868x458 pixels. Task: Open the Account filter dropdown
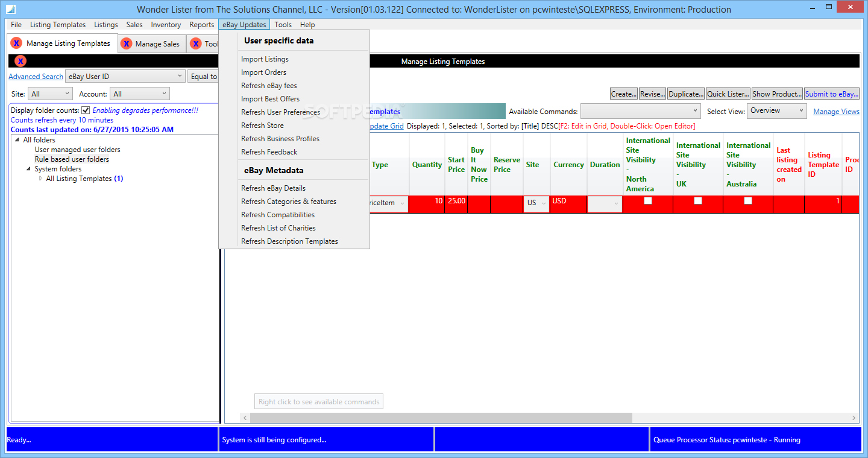[140, 94]
